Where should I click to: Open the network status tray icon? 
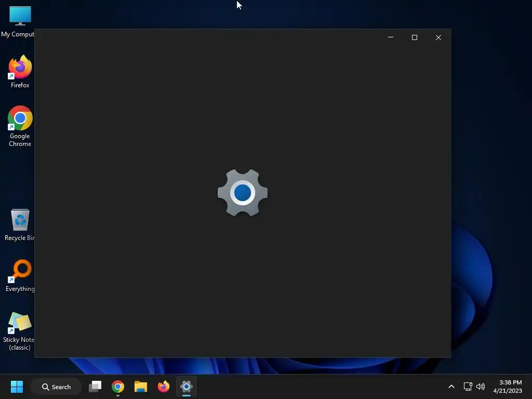pos(468,387)
